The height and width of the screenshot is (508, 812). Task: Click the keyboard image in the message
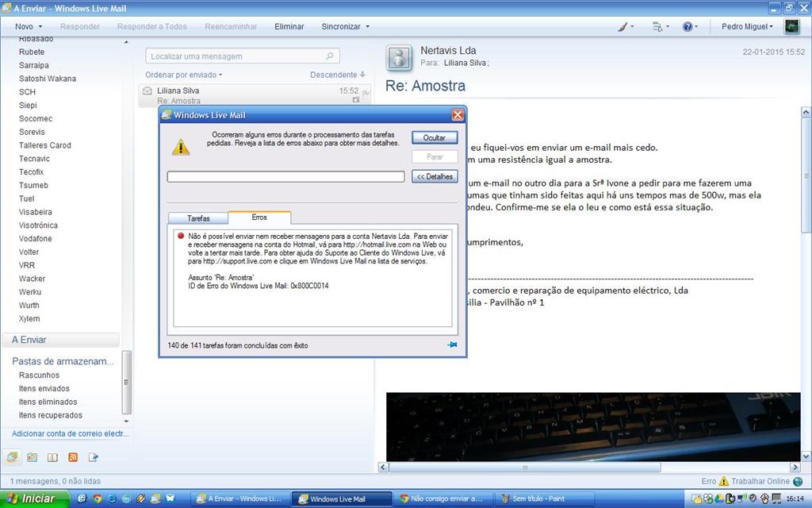click(x=593, y=426)
